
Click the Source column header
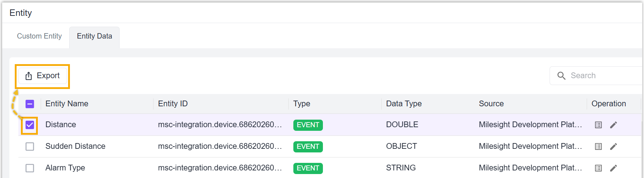pyautogui.click(x=491, y=104)
